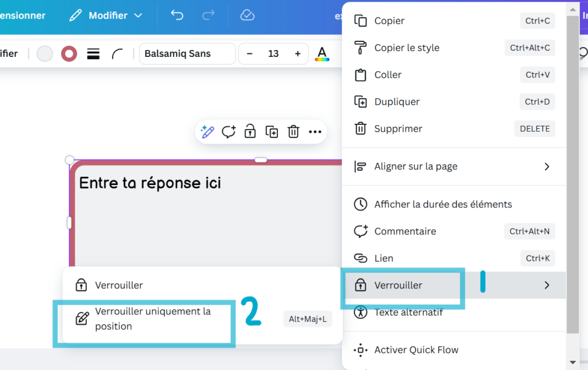
Task: Select Dupliquer from the context menu
Action: (454, 102)
